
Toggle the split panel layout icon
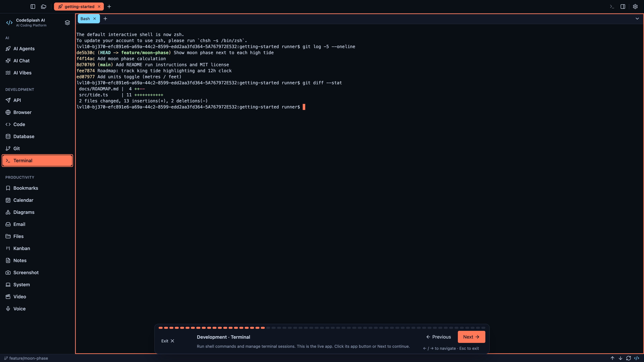tap(623, 7)
